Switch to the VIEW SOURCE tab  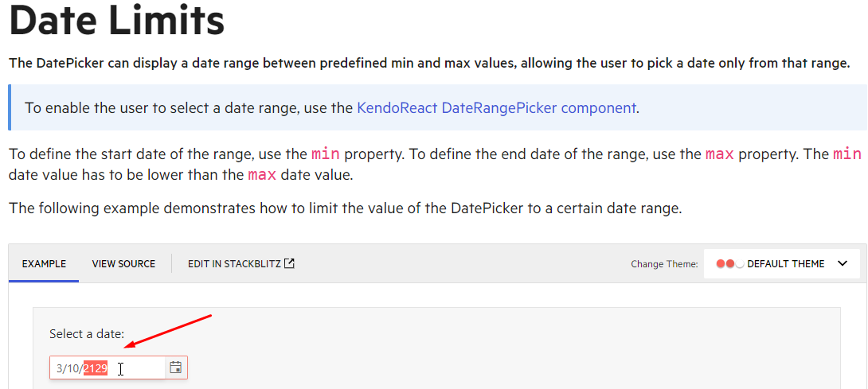click(x=123, y=264)
